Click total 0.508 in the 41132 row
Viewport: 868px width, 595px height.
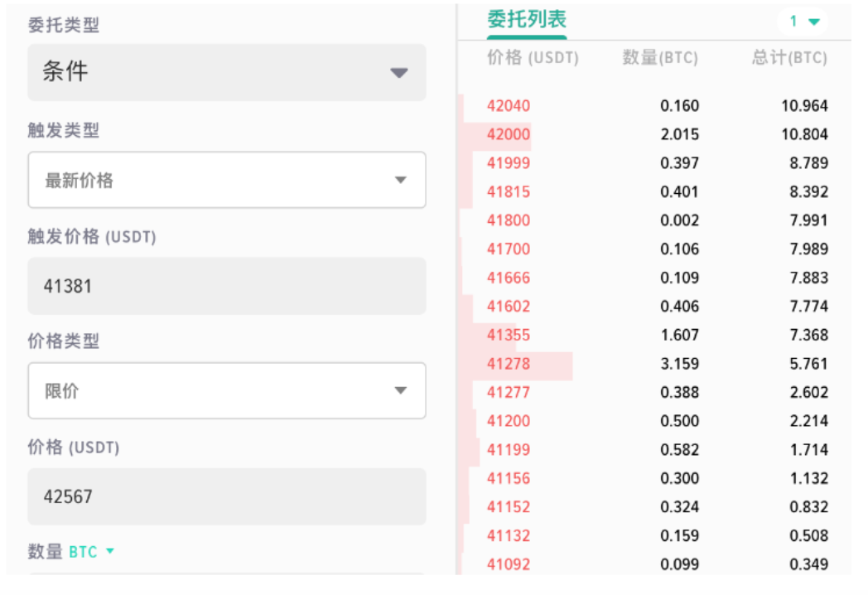808,535
